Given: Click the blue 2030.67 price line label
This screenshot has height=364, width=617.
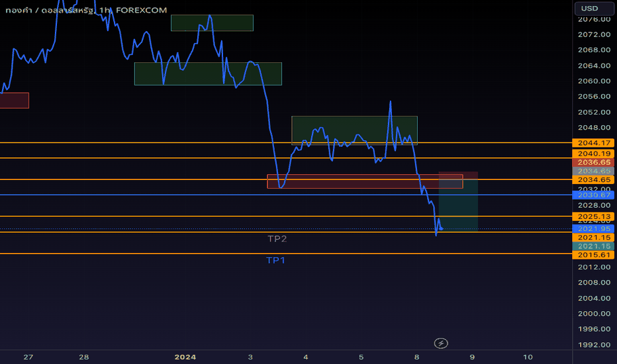Looking at the screenshot, I should tap(594, 195).
